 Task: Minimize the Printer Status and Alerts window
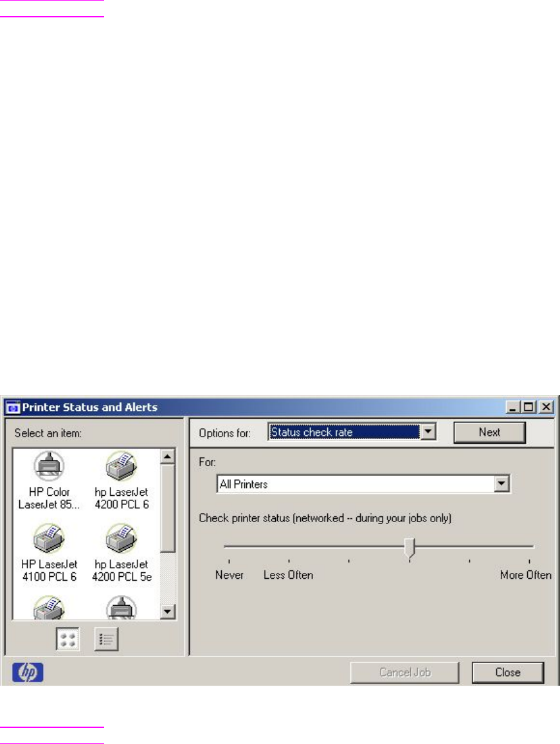(x=512, y=407)
